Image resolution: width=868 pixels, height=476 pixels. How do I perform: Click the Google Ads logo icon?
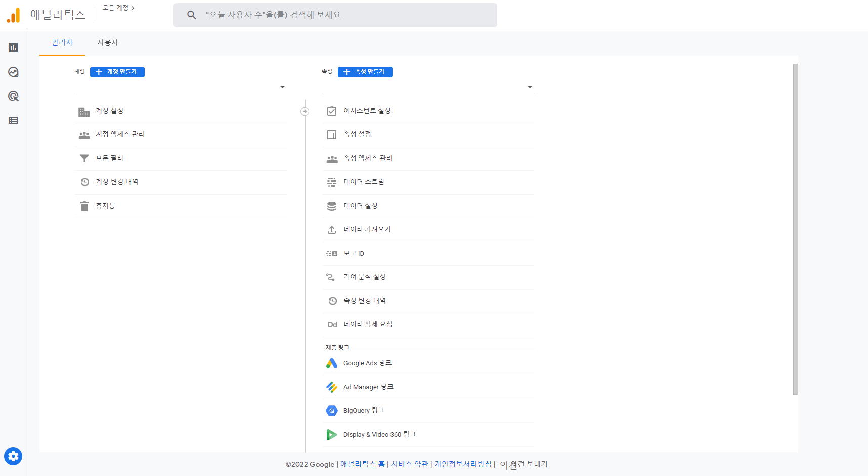tap(332, 363)
